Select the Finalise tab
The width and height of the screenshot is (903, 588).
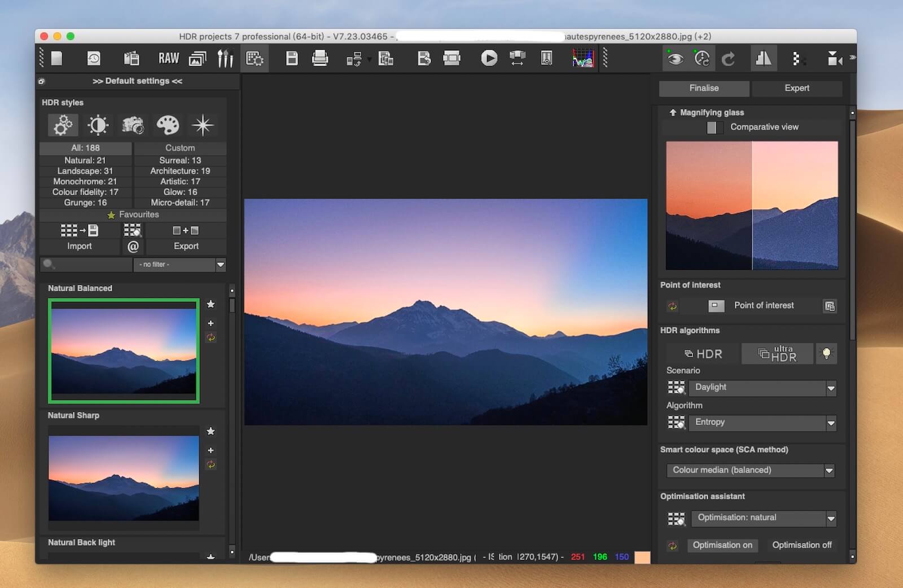tap(703, 88)
